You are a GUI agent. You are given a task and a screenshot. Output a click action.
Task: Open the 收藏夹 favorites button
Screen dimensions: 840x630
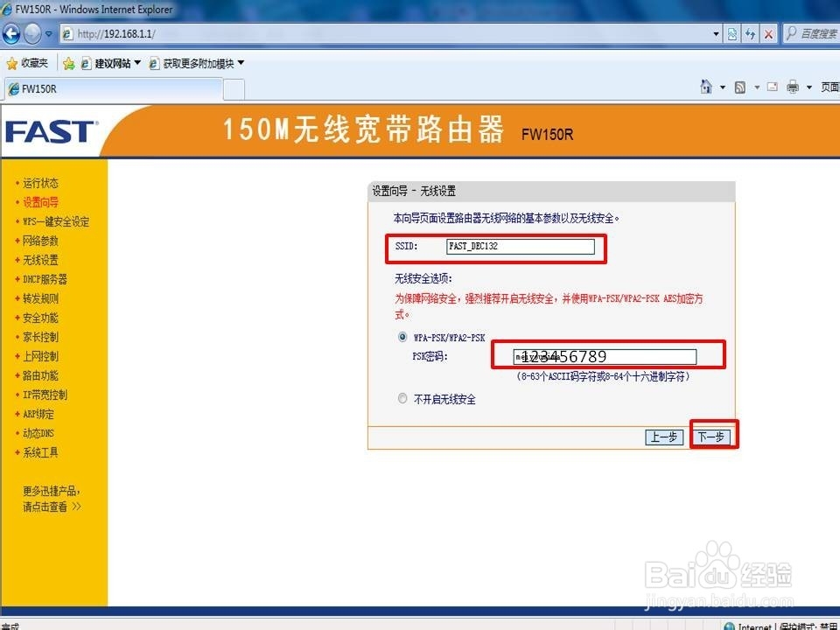coord(28,63)
